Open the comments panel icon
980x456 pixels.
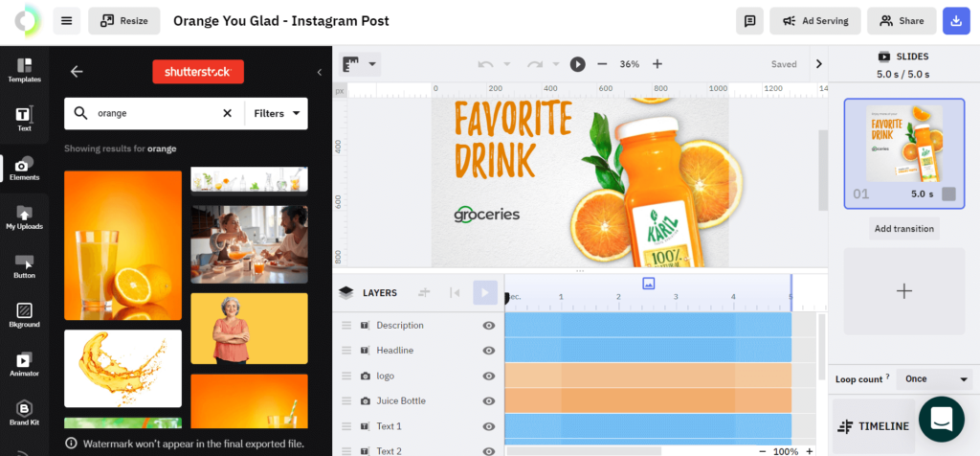tap(749, 20)
